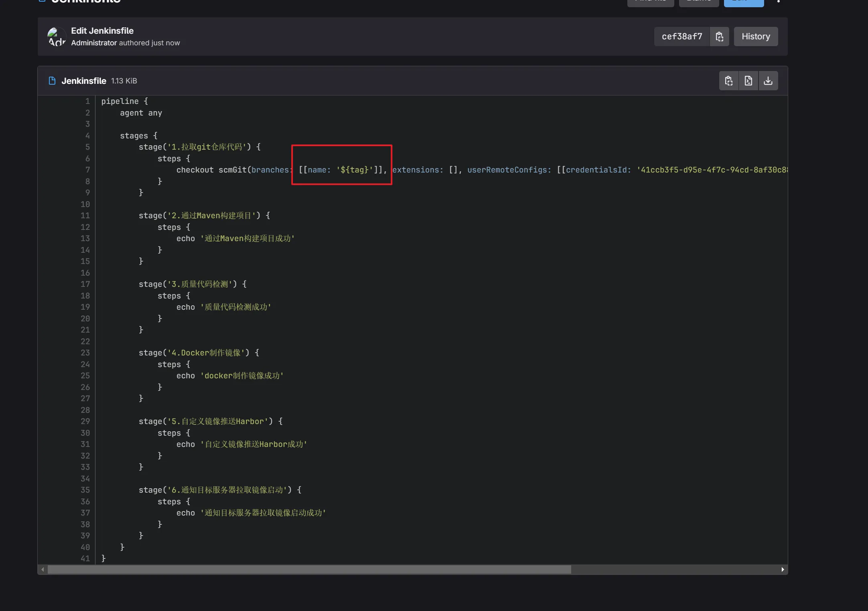Click the blue file icon beside Jenkinsfile
The height and width of the screenshot is (611, 868).
[x=52, y=81]
